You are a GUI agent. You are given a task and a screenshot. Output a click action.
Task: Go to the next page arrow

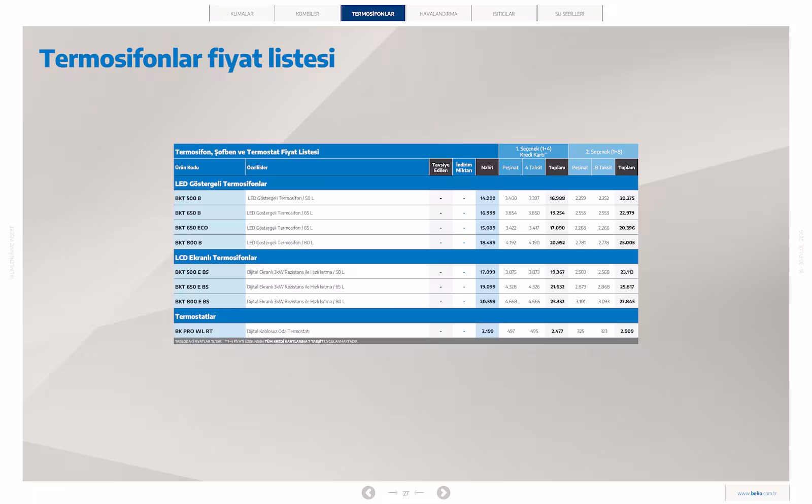(444, 492)
